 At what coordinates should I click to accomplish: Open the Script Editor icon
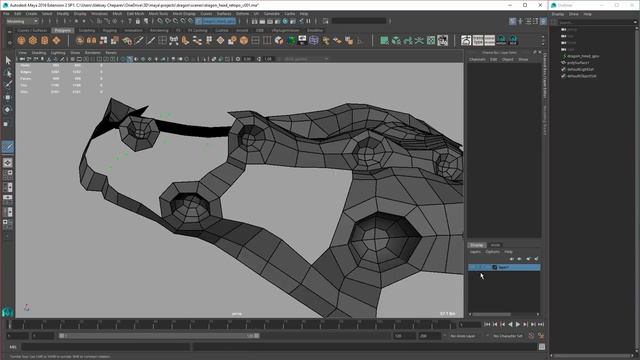pyautogui.click(x=542, y=347)
